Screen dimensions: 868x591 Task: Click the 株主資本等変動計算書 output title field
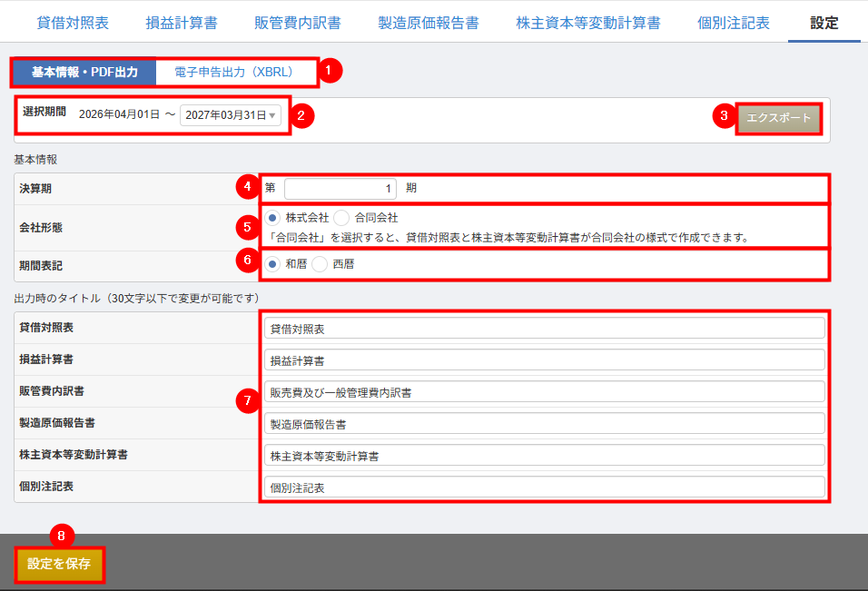[545, 456]
